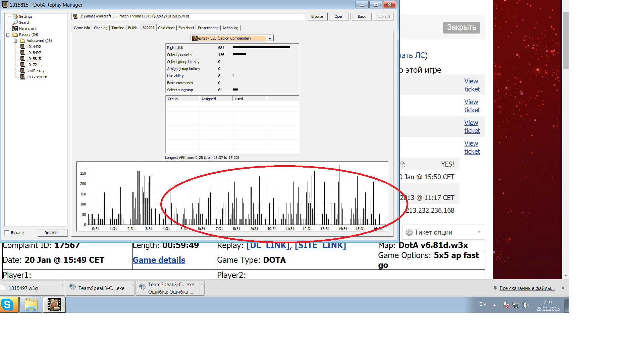This screenshot has width=644, height=362.
Task: Click the film icon beside LastReplay
Action: coord(22,71)
